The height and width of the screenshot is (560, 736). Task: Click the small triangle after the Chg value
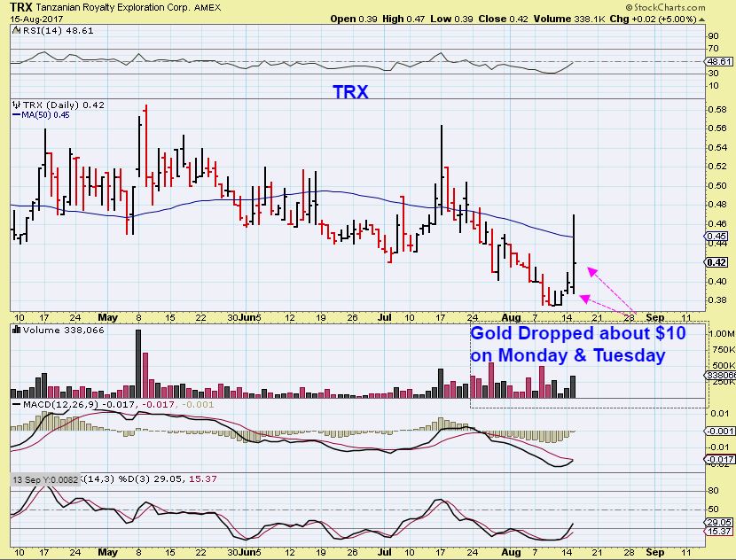pyautogui.click(x=701, y=19)
